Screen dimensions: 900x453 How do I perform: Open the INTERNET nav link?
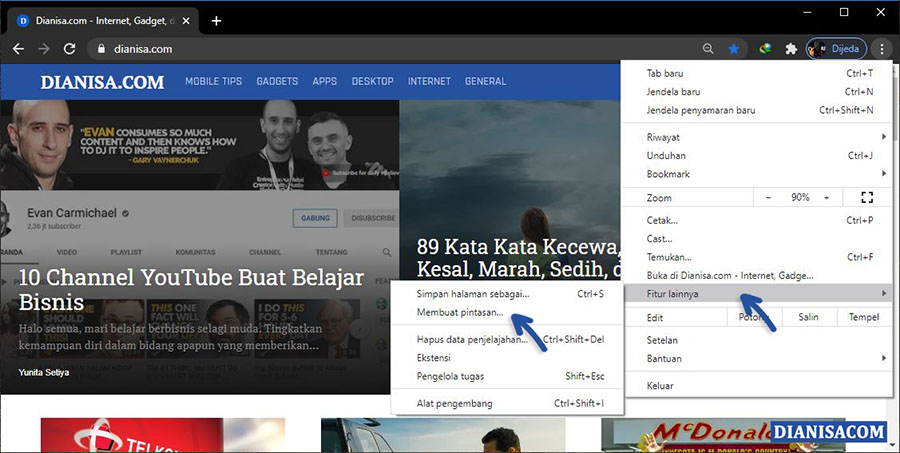coord(429,82)
